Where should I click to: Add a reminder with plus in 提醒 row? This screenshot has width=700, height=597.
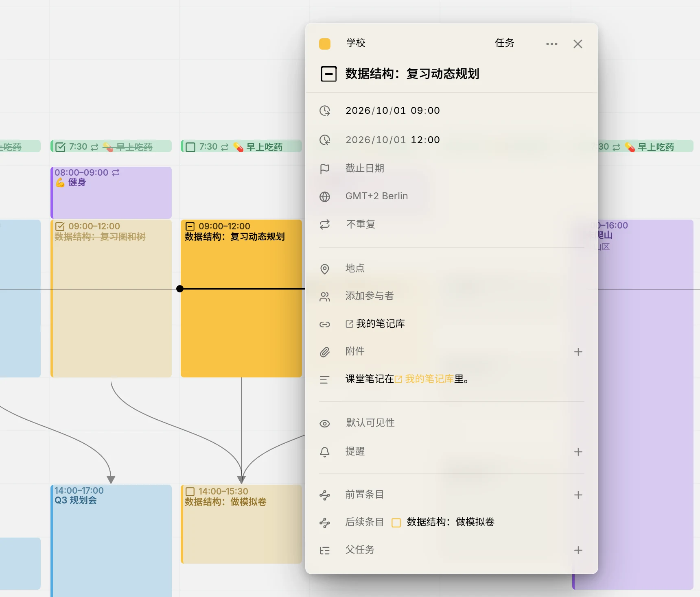point(578,452)
